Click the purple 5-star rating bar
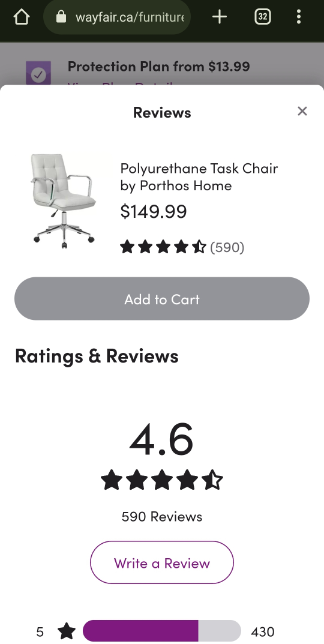 [x=162, y=631]
